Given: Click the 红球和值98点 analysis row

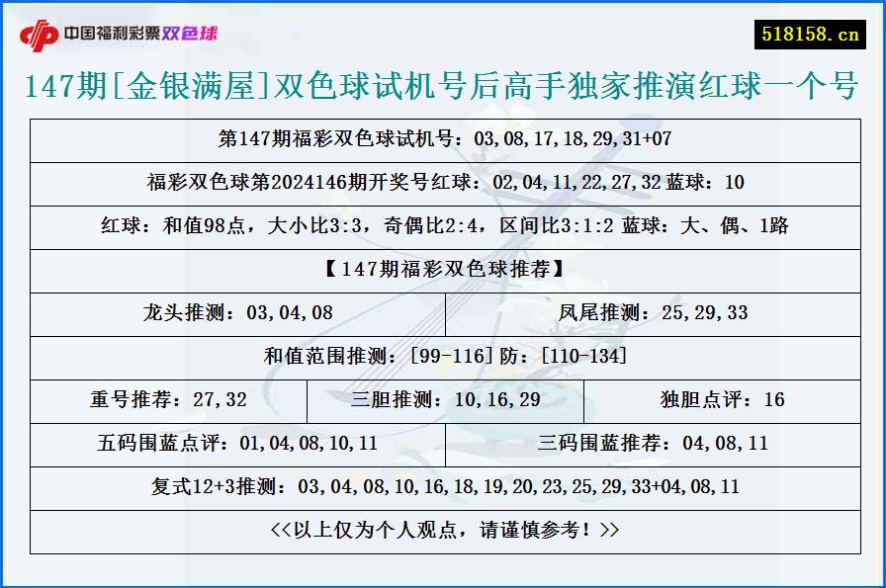Looking at the screenshot, I should coord(443,227).
